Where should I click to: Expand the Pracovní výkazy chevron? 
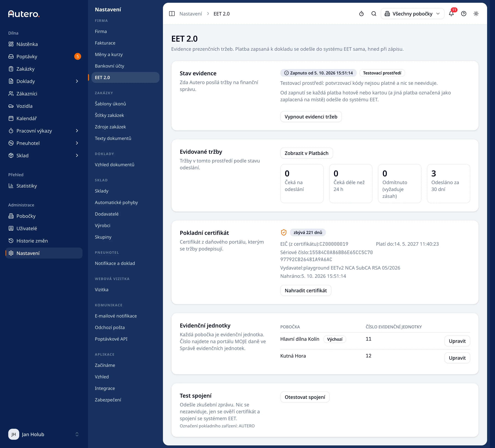77,131
